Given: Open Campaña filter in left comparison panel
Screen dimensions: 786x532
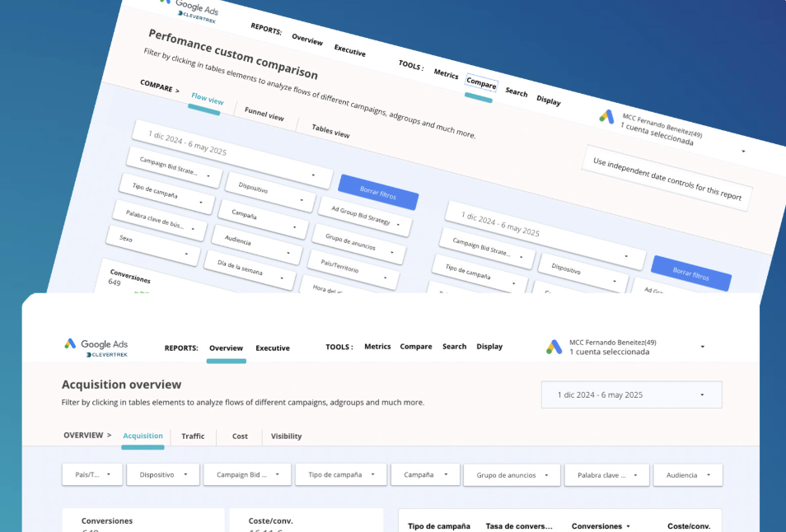Looking at the screenshot, I should coord(264,218).
